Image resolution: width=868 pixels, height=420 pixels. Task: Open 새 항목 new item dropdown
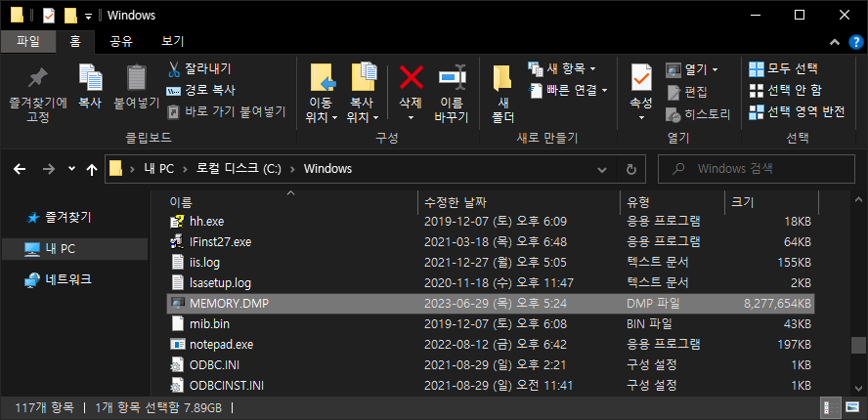(x=562, y=68)
